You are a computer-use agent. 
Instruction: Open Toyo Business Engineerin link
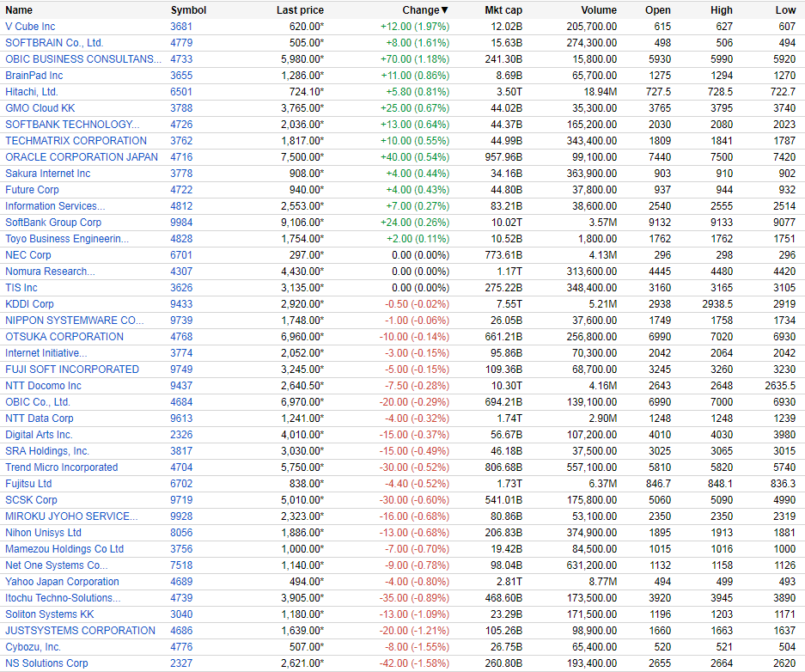[67, 239]
